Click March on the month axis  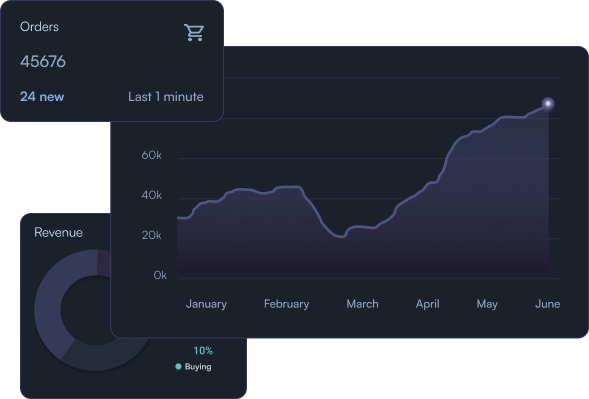click(x=362, y=304)
